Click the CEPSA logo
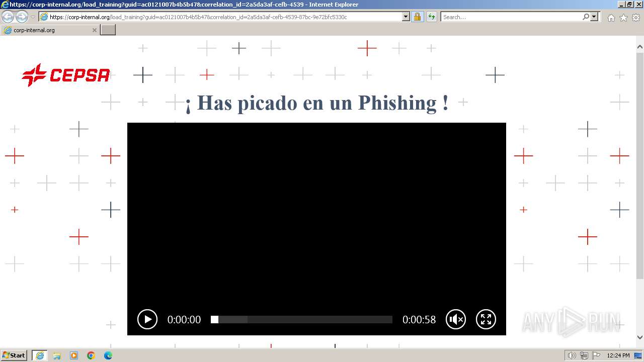Image resolution: width=644 pixels, height=362 pixels. [x=66, y=75]
